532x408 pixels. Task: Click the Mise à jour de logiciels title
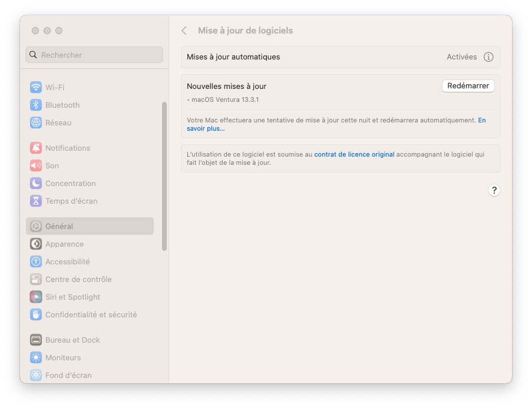pyautogui.click(x=245, y=31)
